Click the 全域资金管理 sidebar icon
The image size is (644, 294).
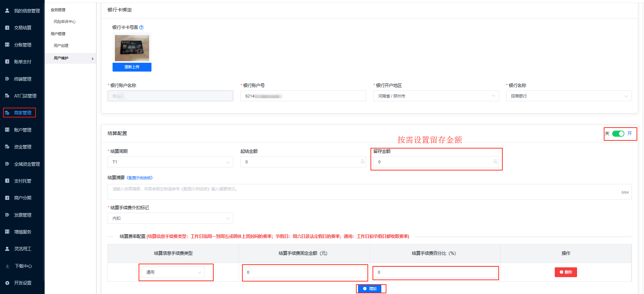click(7, 164)
